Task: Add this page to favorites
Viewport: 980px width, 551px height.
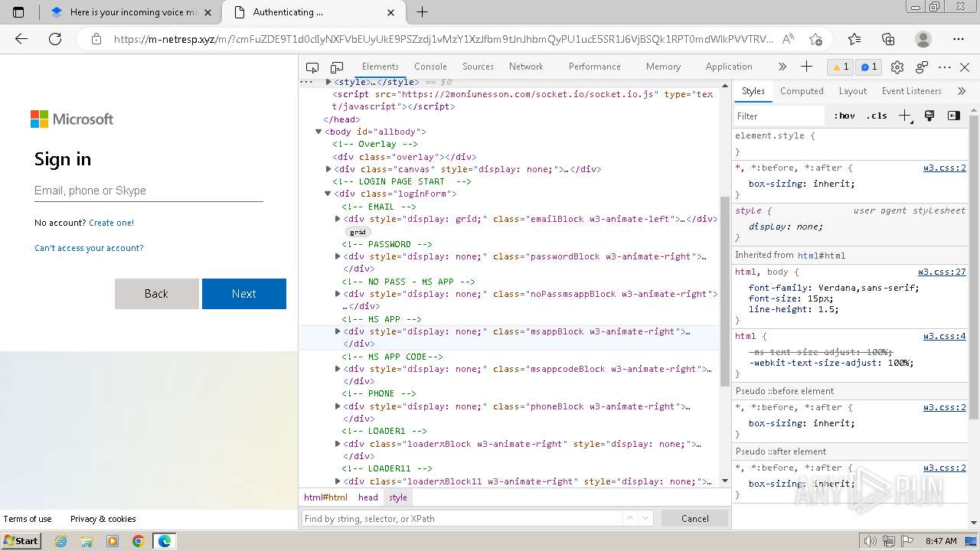Action: click(815, 39)
